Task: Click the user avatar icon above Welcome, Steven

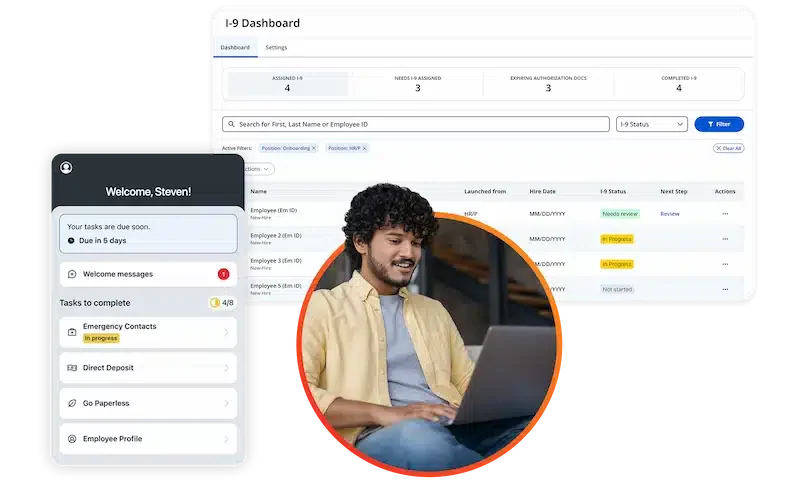Action: pos(66,167)
